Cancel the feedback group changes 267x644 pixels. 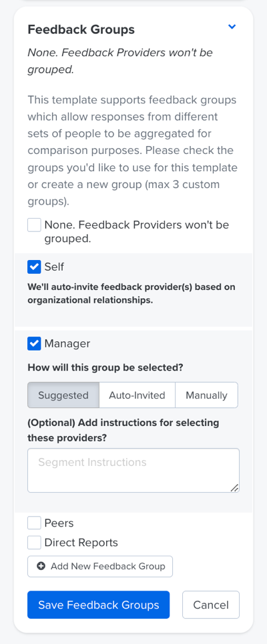(x=211, y=605)
